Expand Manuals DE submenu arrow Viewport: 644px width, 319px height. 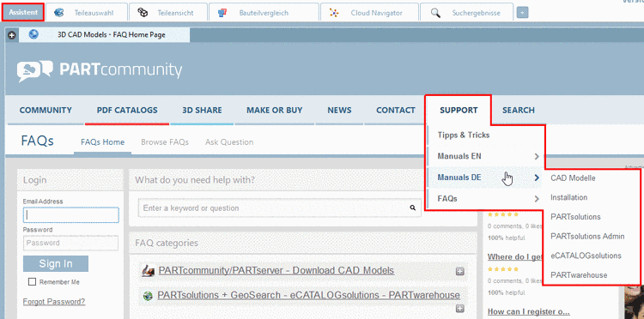tap(537, 178)
